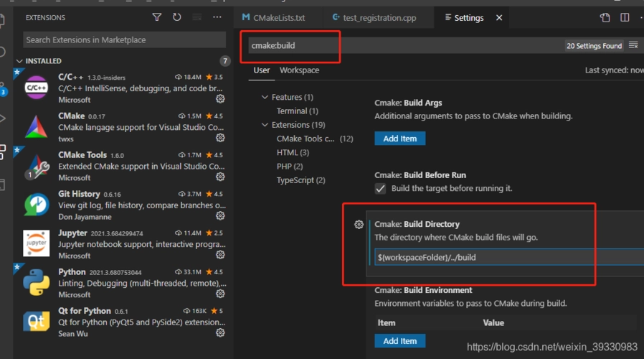Filter extensions with the funnel icon
Screen dimensions: 644x359
point(157,17)
